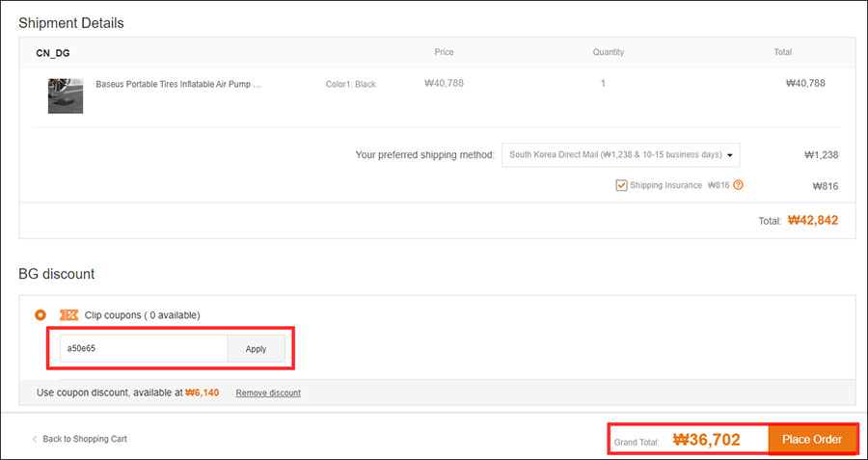This screenshot has height=460, width=868.
Task: Click the shipping cost ₩1,238 at right
Action: 822,155
